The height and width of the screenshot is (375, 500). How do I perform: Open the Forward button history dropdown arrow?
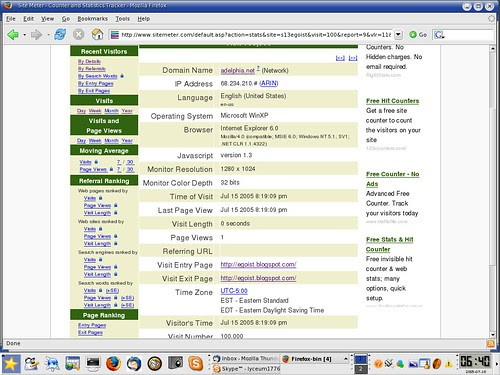(48, 35)
